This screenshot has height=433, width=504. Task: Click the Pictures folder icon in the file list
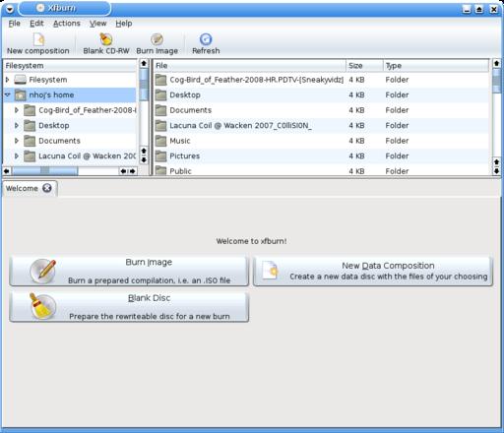(x=160, y=155)
